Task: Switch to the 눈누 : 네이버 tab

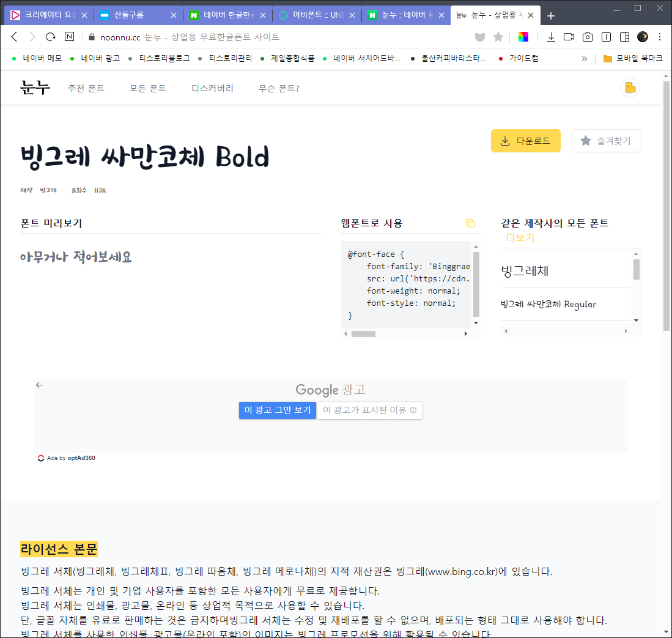Action: [407, 15]
